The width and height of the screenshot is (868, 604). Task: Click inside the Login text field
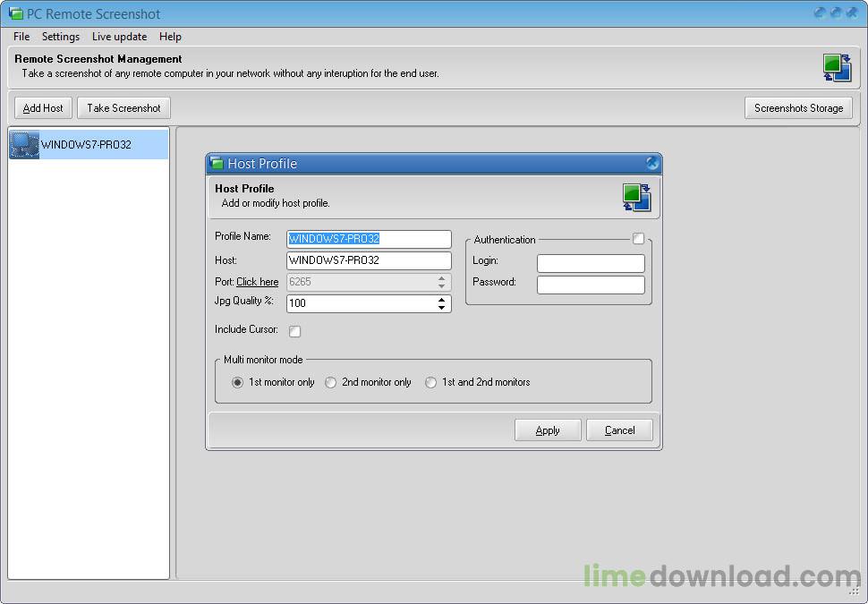(x=590, y=263)
